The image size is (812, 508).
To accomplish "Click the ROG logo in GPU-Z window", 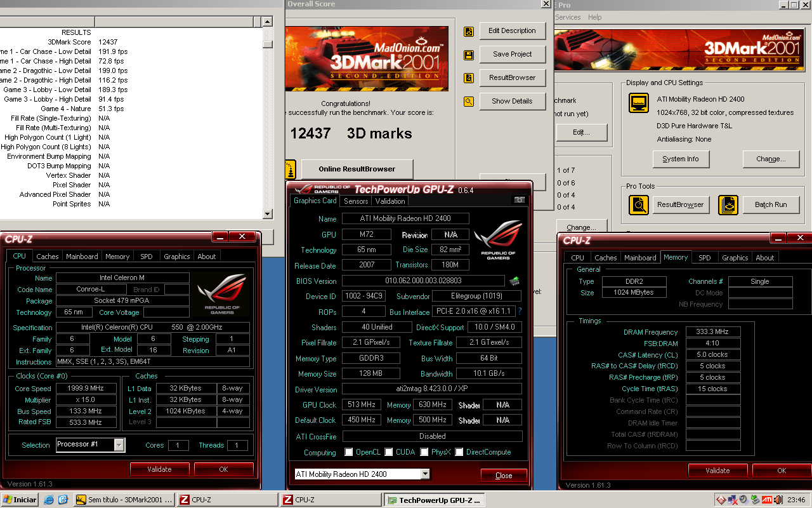I will 498,240.
